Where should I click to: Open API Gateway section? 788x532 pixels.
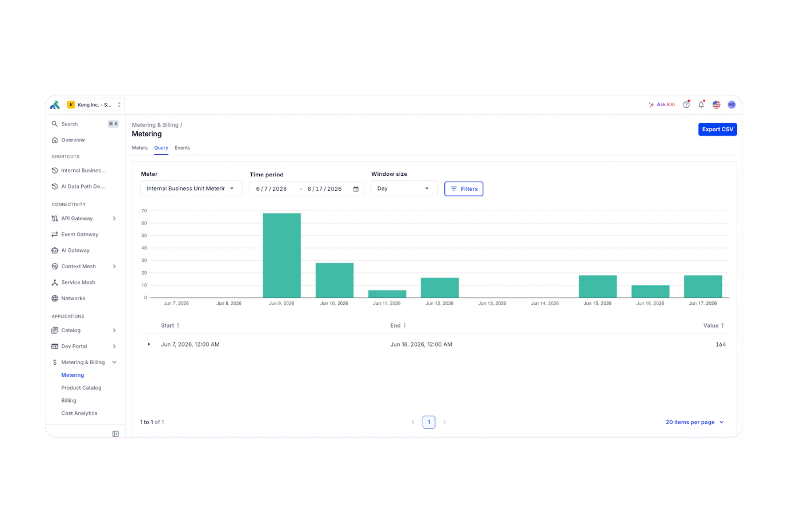[x=77, y=219]
